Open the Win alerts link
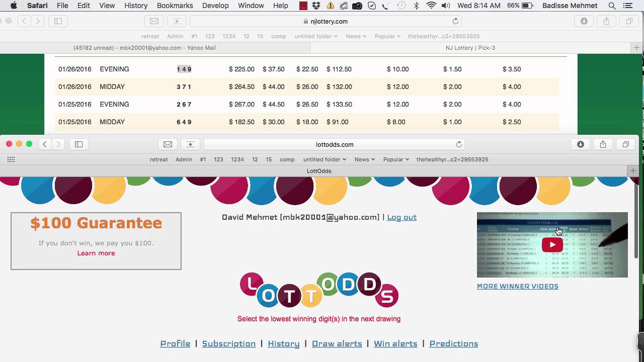 click(x=395, y=343)
